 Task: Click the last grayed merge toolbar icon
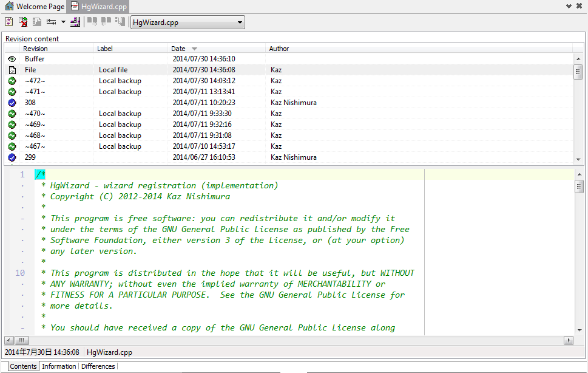[x=120, y=22]
